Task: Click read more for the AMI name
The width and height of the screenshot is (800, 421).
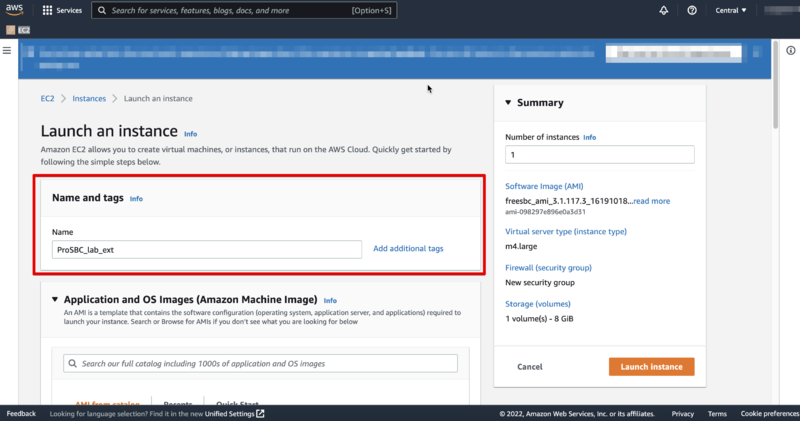Action: tap(652, 201)
